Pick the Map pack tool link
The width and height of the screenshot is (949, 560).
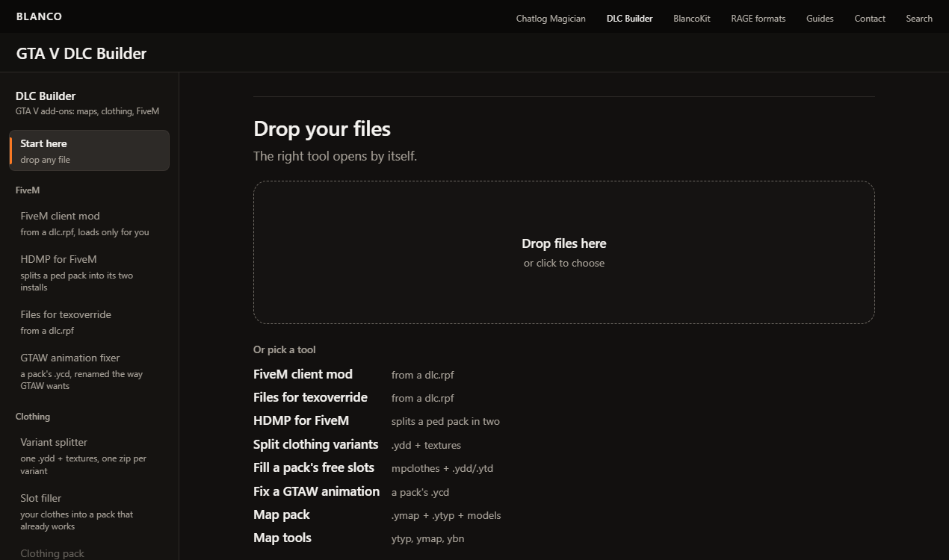point(282,514)
